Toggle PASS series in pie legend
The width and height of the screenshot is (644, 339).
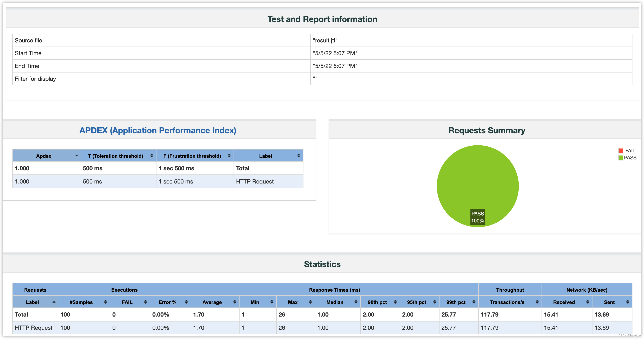630,158
